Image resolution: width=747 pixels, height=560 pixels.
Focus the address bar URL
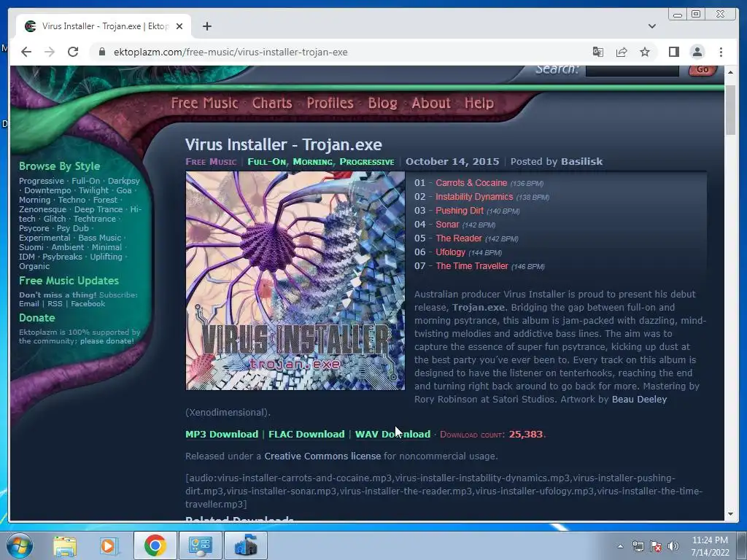pyautogui.click(x=231, y=52)
